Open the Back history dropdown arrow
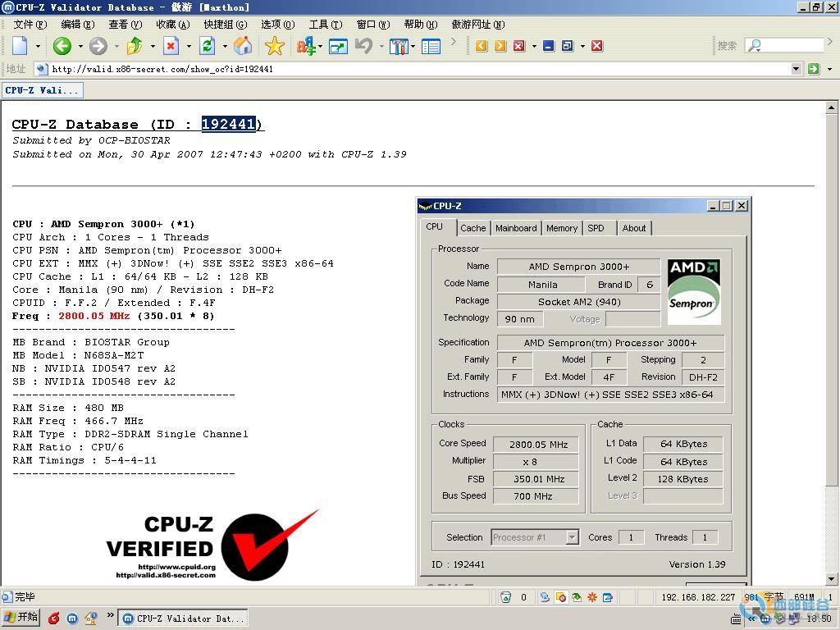This screenshot has height=630, width=840. 80,47
